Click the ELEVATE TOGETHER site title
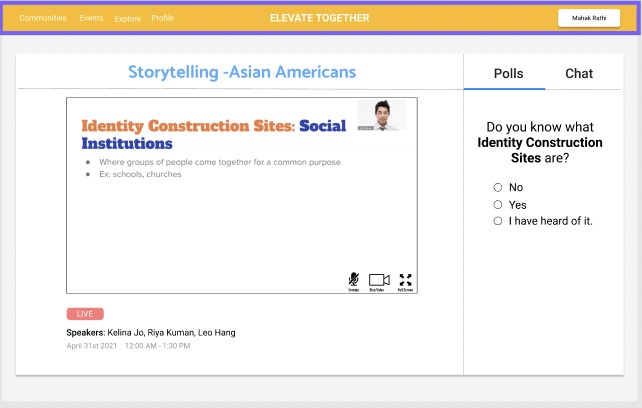The image size is (642, 408). (319, 18)
